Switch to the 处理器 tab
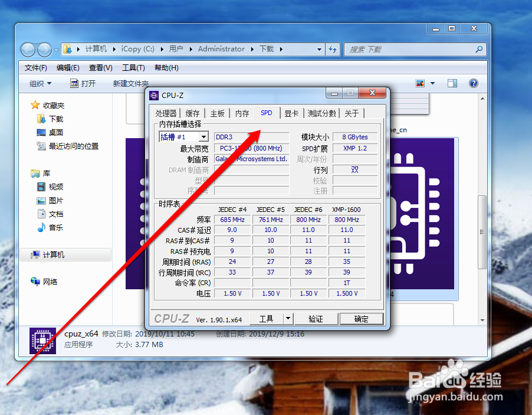 point(166,113)
